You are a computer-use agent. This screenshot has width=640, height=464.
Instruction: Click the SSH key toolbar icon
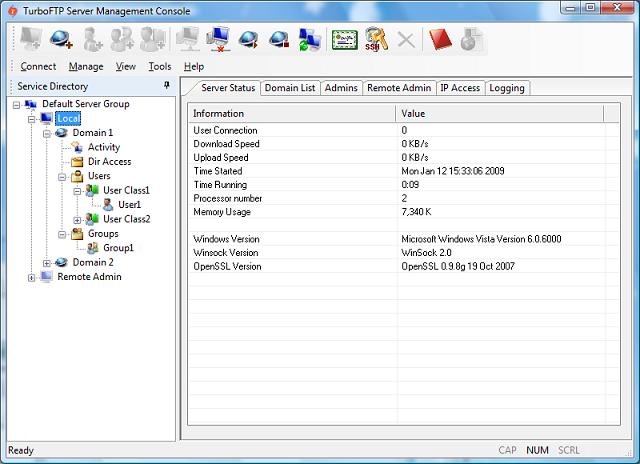pyautogui.click(x=375, y=39)
